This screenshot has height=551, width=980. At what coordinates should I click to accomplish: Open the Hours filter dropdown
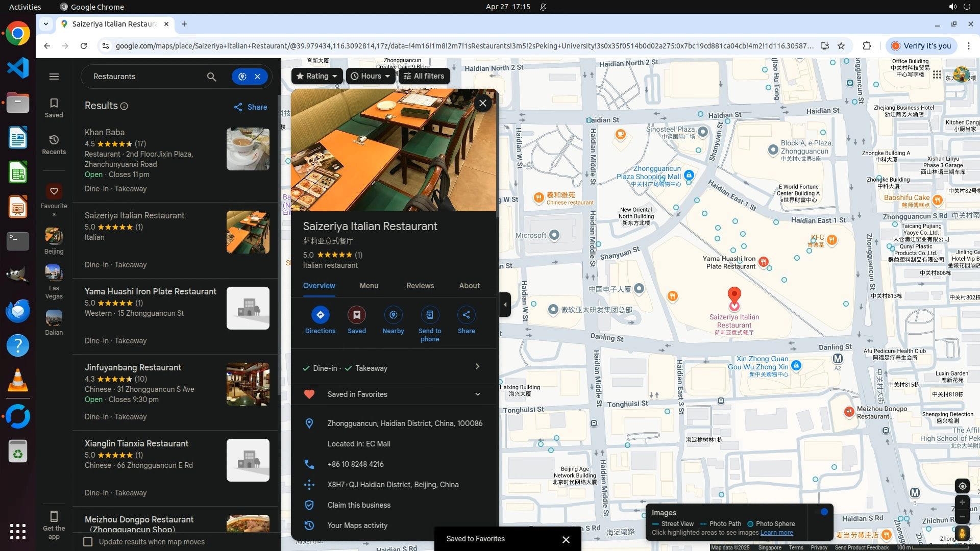click(371, 76)
